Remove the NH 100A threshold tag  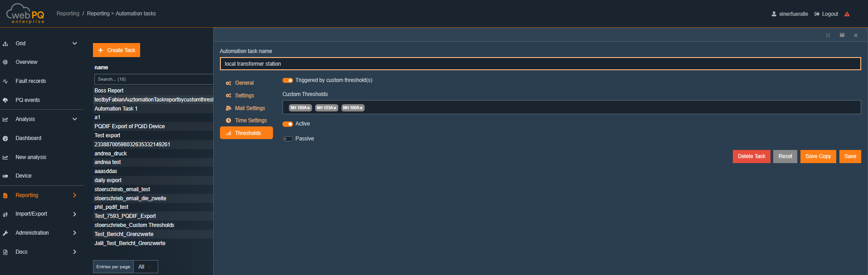point(308,108)
